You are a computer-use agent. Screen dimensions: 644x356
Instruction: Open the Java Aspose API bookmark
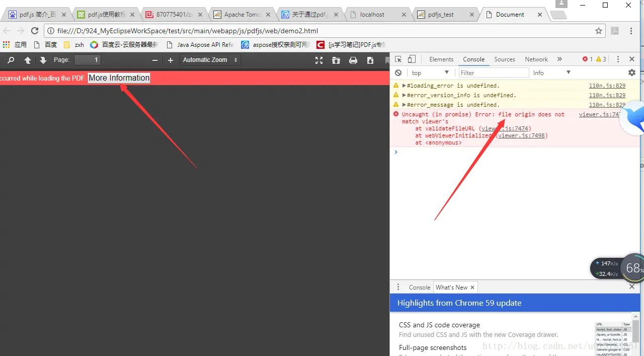coord(200,45)
